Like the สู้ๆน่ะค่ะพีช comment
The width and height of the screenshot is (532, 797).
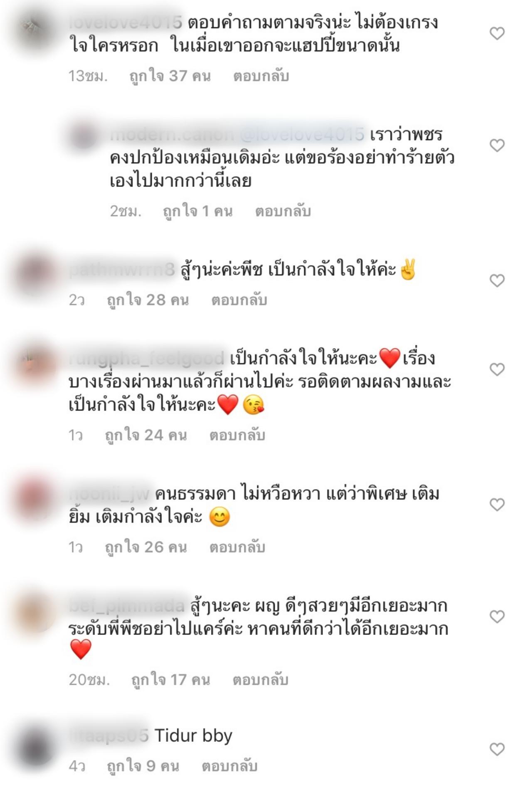(497, 280)
